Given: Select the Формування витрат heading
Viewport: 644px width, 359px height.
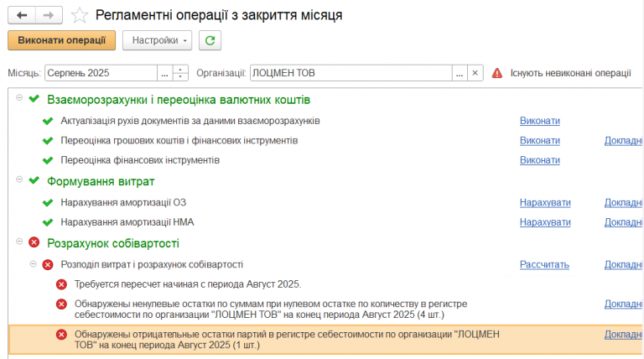Looking at the screenshot, I should (x=101, y=181).
